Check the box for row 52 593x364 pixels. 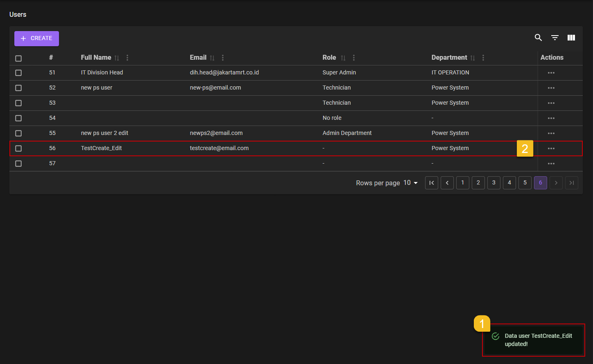click(18, 88)
